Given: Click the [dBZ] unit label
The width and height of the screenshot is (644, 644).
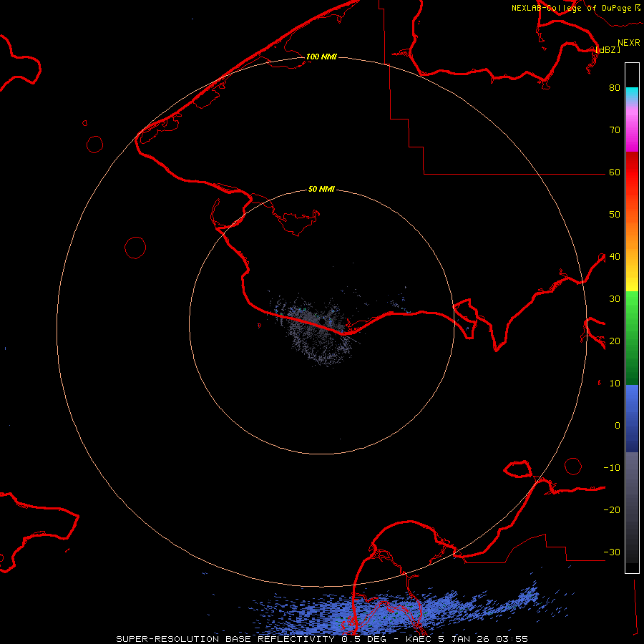Looking at the screenshot, I should point(608,49).
